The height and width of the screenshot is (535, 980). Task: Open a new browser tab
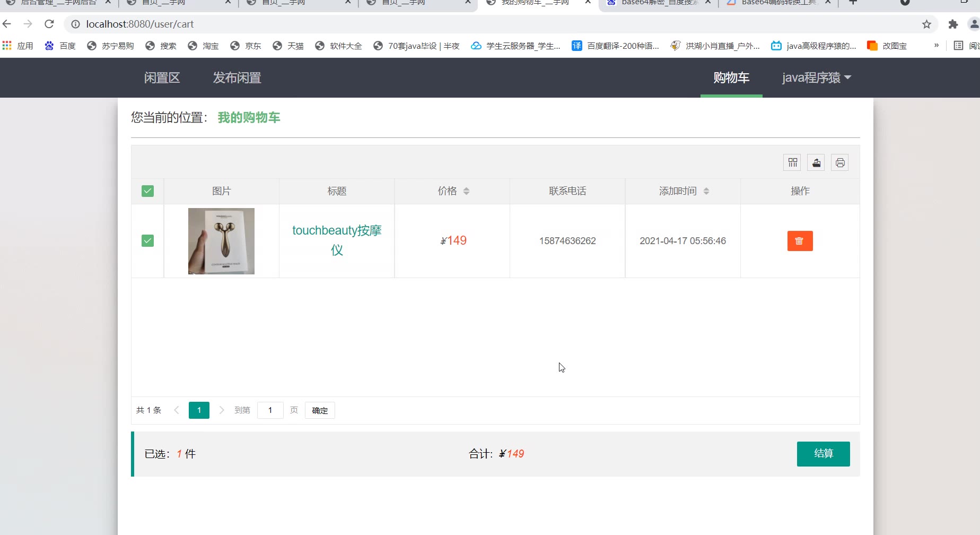click(x=853, y=3)
